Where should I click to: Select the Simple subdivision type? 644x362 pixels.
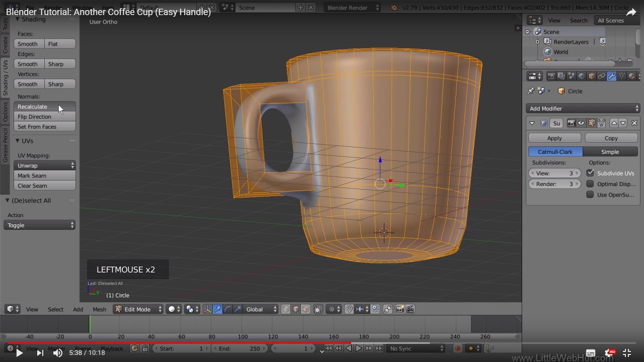pos(610,152)
